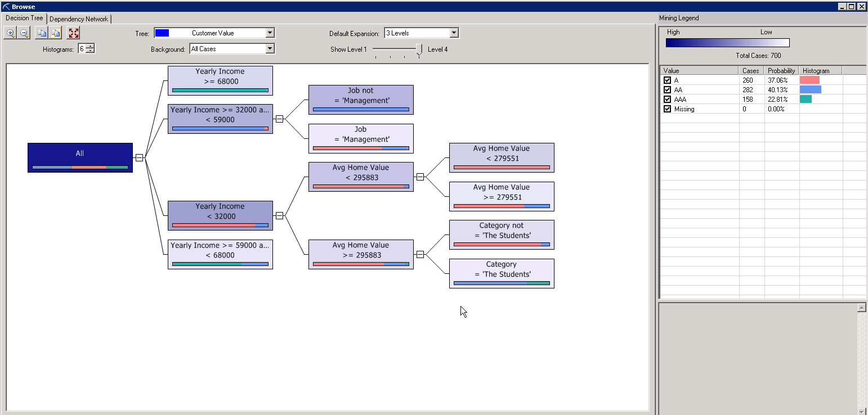The width and height of the screenshot is (868, 415).
Task: Open the Default Expansion dropdown
Action: pyautogui.click(x=454, y=33)
